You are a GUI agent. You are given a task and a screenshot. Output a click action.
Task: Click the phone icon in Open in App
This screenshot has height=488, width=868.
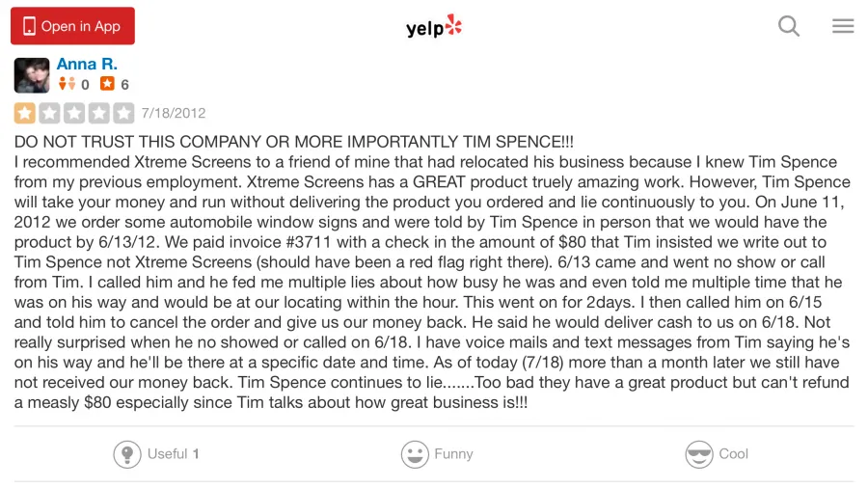click(29, 26)
